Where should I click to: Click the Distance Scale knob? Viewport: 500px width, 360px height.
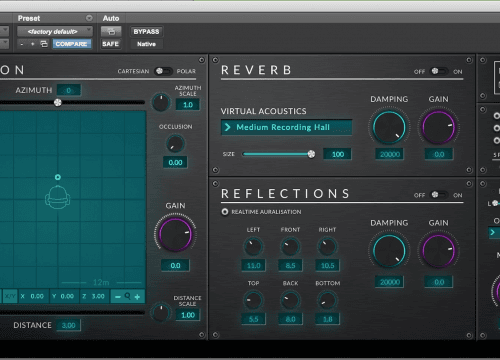point(161,313)
